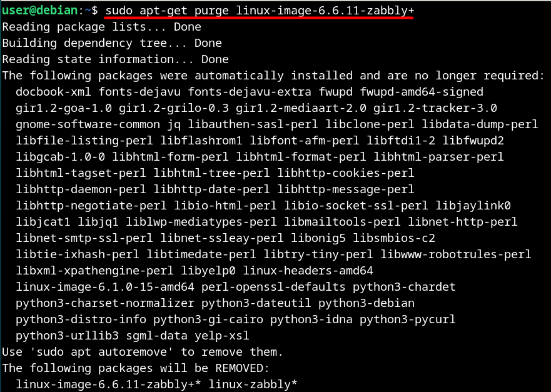Click the user@debian prompt text
551x392 pixels.
coord(39,11)
